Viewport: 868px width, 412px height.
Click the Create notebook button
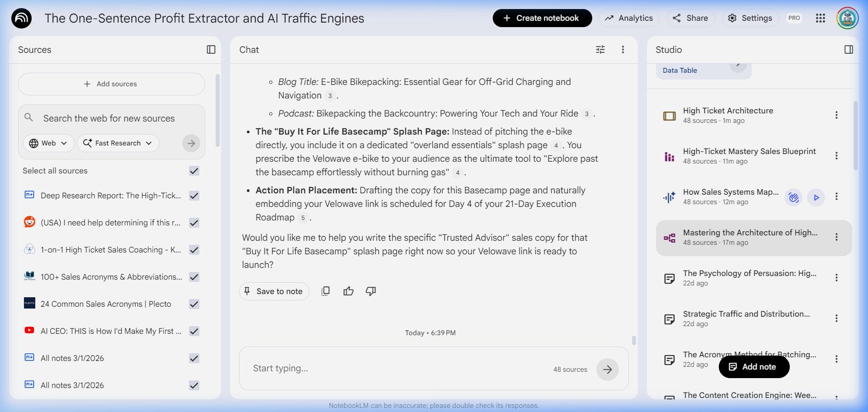click(542, 18)
